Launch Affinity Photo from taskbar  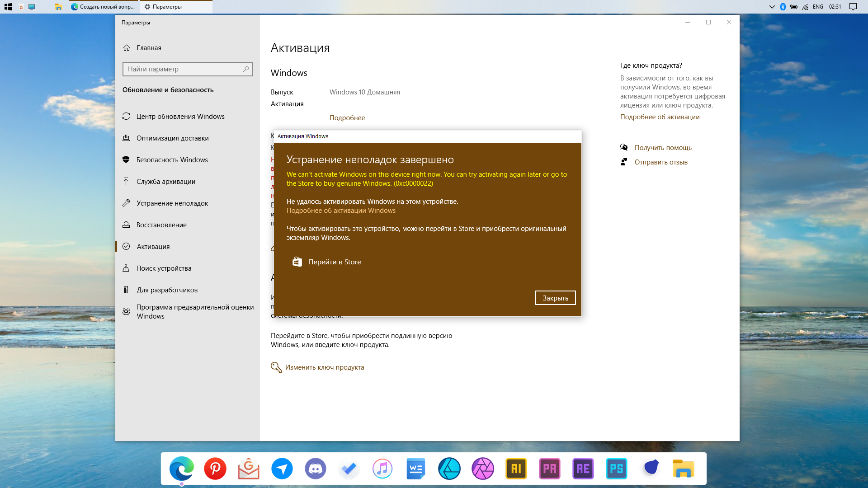(x=481, y=468)
